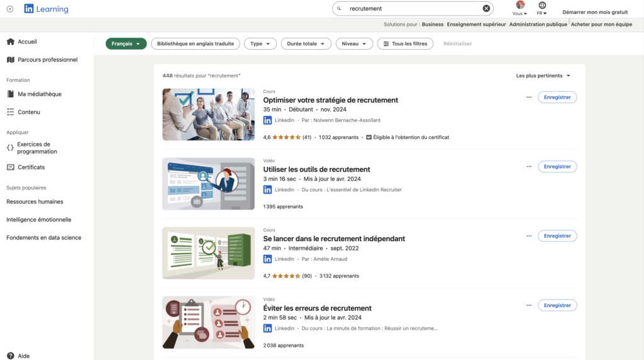Open the Niveau filter dropdown
This screenshot has width=644, height=360.
click(x=354, y=43)
